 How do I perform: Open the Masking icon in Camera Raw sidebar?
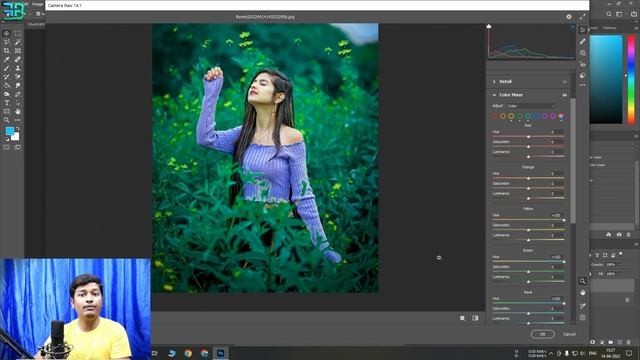pyautogui.click(x=582, y=53)
